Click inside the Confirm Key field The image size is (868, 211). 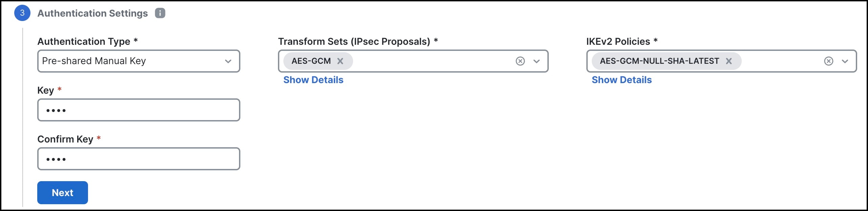click(x=138, y=158)
